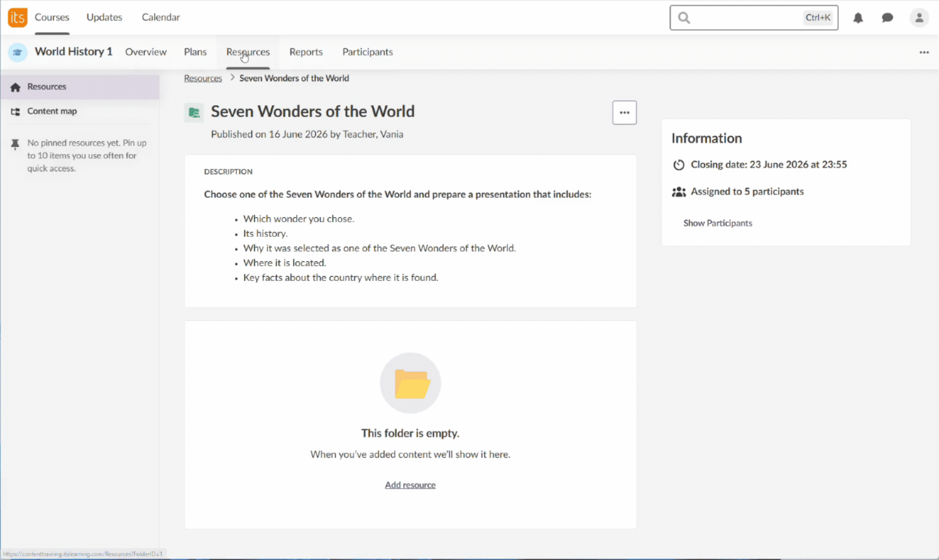Switch to the Overview tab

pyautogui.click(x=146, y=52)
